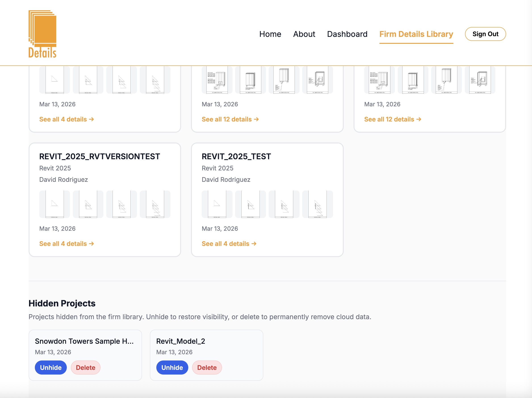Unhide the Snowdon Towers Sample project

point(50,367)
